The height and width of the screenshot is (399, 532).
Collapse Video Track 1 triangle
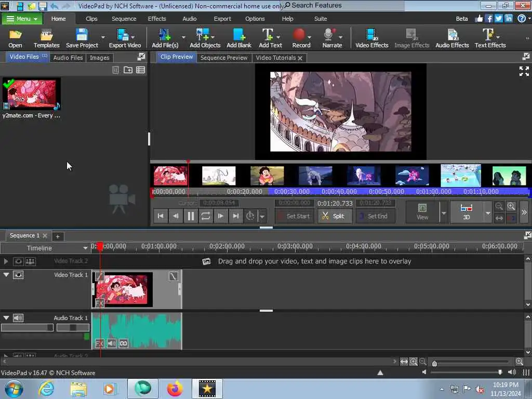pos(6,274)
